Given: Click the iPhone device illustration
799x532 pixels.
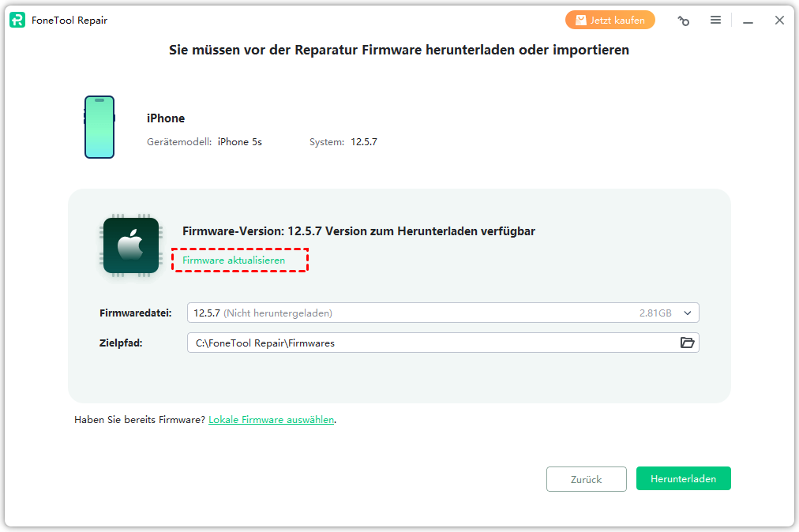Looking at the screenshot, I should click(99, 127).
